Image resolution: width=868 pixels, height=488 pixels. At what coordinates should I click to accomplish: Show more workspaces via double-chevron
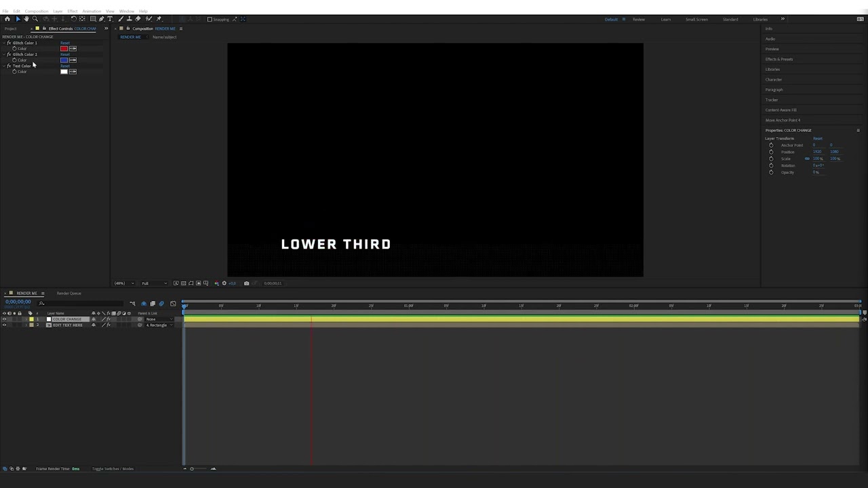click(x=782, y=19)
